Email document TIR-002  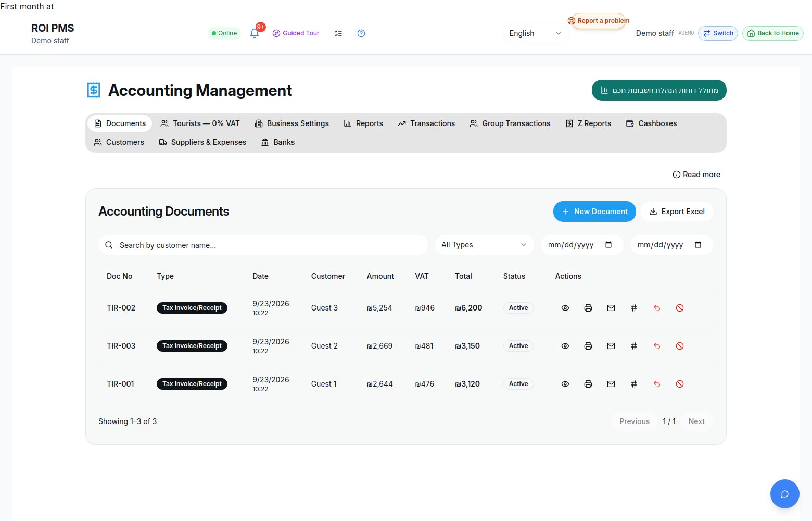coord(611,308)
